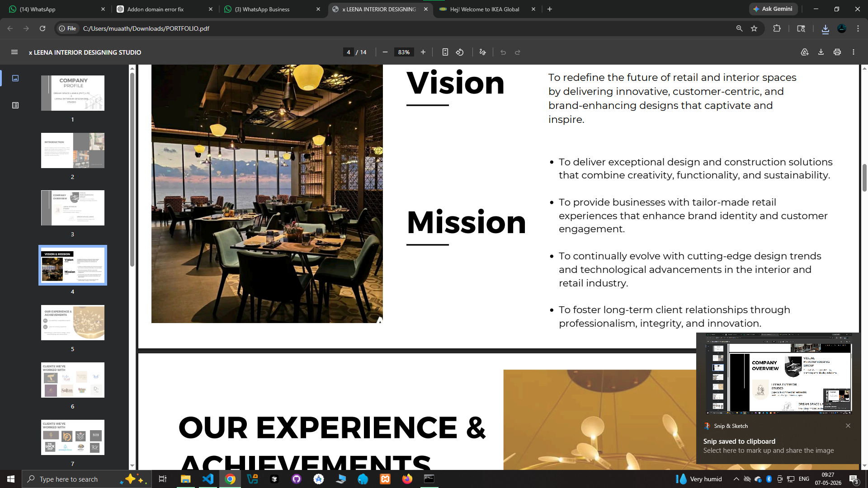
Task: Open XAMPP from the taskbar
Action: pyautogui.click(x=385, y=479)
